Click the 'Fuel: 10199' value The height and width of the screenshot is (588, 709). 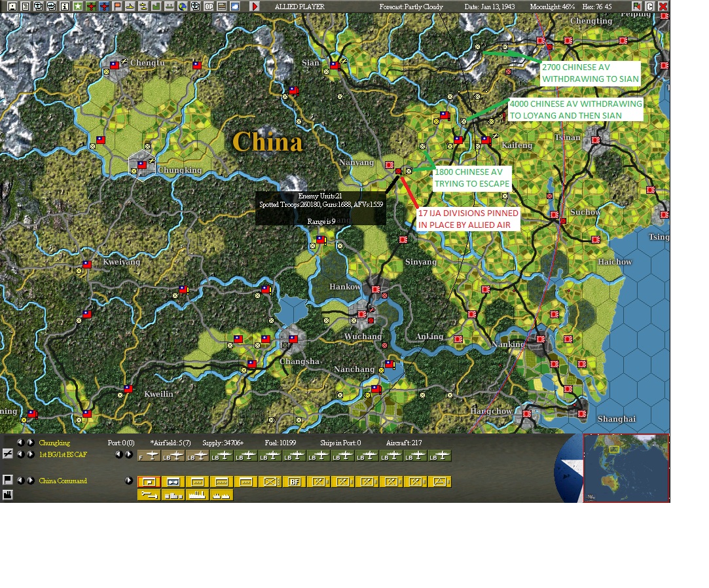pyautogui.click(x=280, y=443)
